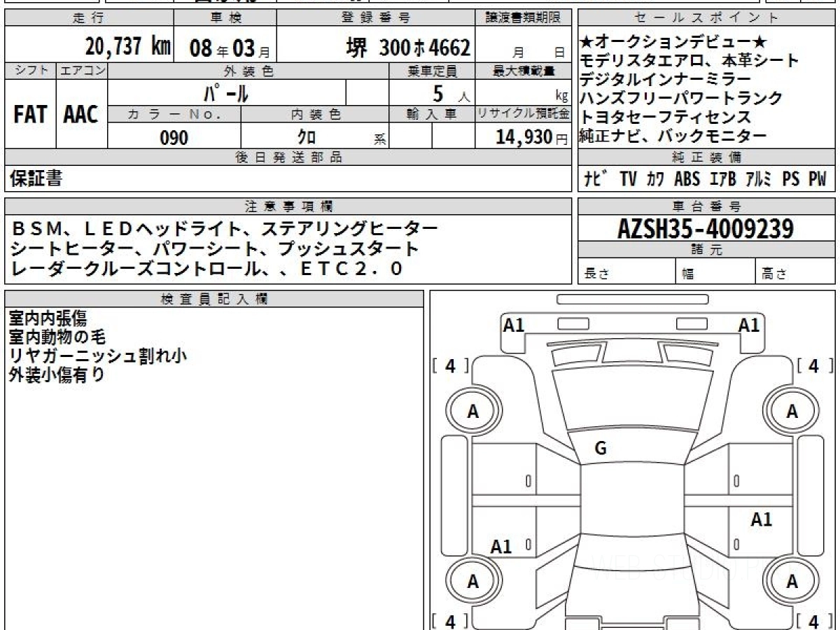Screen dimensions: 840x630
Task: Select the アルミ equipment code
Action: click(758, 179)
